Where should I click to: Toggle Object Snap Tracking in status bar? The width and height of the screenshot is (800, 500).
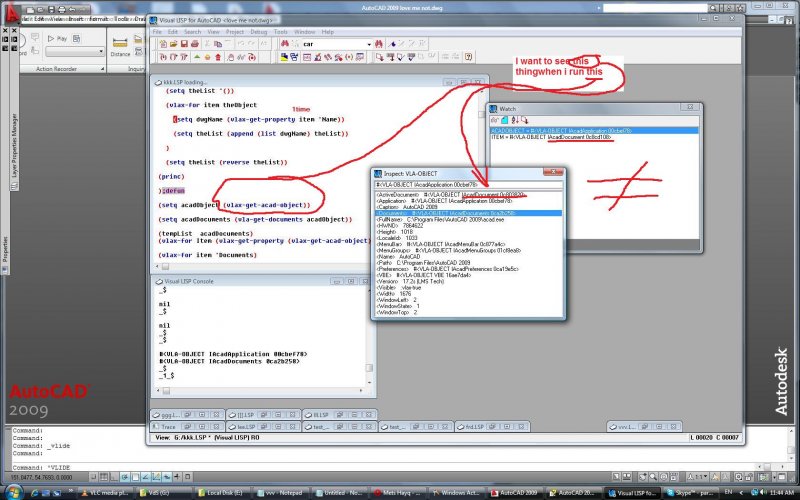click(x=145, y=477)
